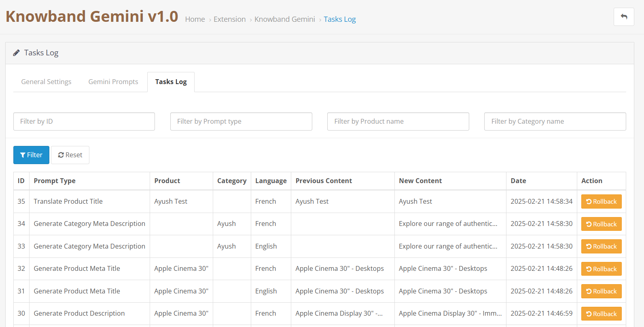This screenshot has width=644, height=327.
Task: Rollback task 35 Translate Product Title
Action: click(601, 202)
